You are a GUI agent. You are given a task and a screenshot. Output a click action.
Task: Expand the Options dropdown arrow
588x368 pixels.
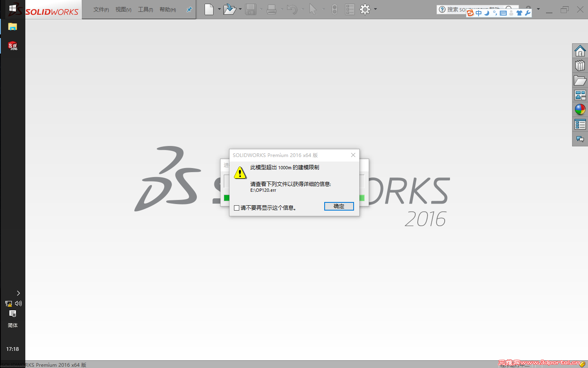375,9
